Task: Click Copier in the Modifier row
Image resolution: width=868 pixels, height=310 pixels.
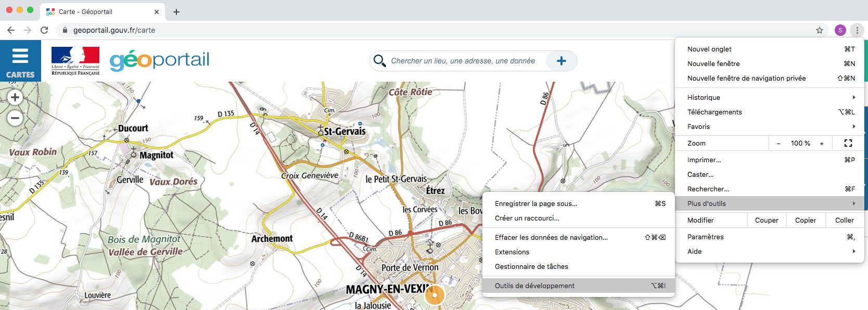Action: coord(806,220)
